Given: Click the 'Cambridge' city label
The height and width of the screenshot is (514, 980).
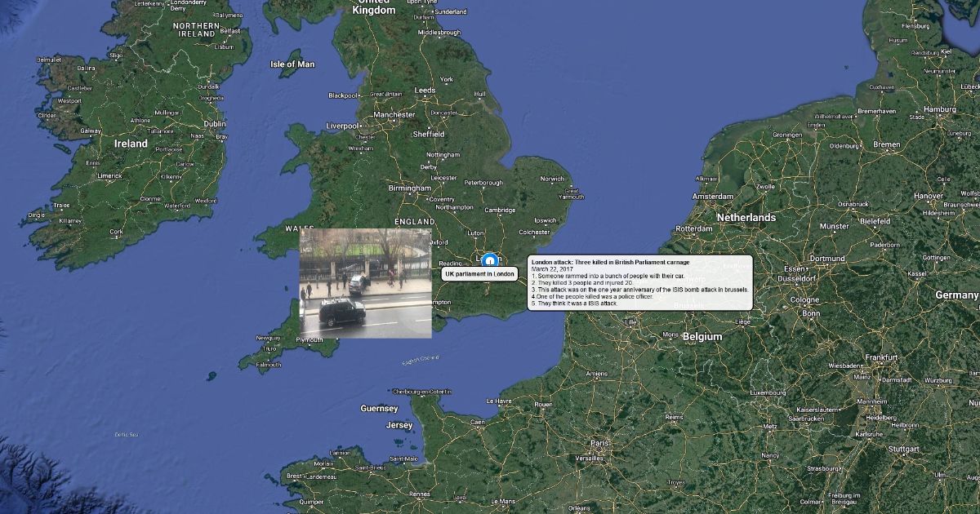Looking at the screenshot, I should tap(500, 210).
